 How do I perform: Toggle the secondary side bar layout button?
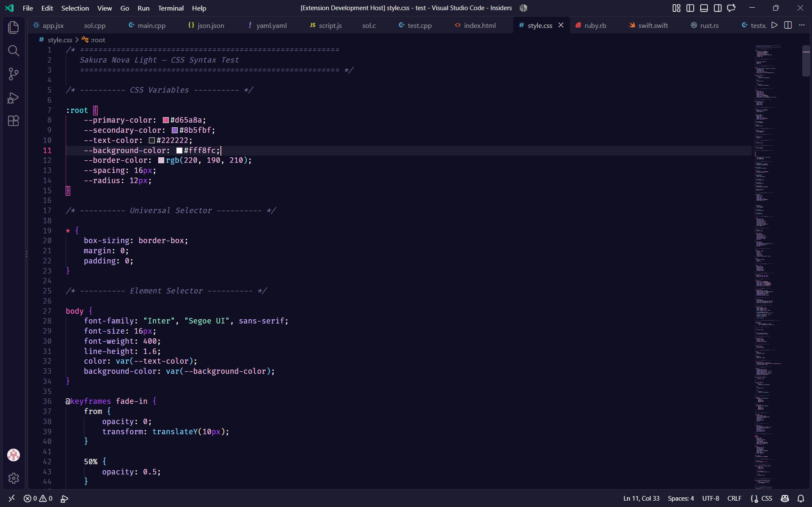tap(718, 8)
